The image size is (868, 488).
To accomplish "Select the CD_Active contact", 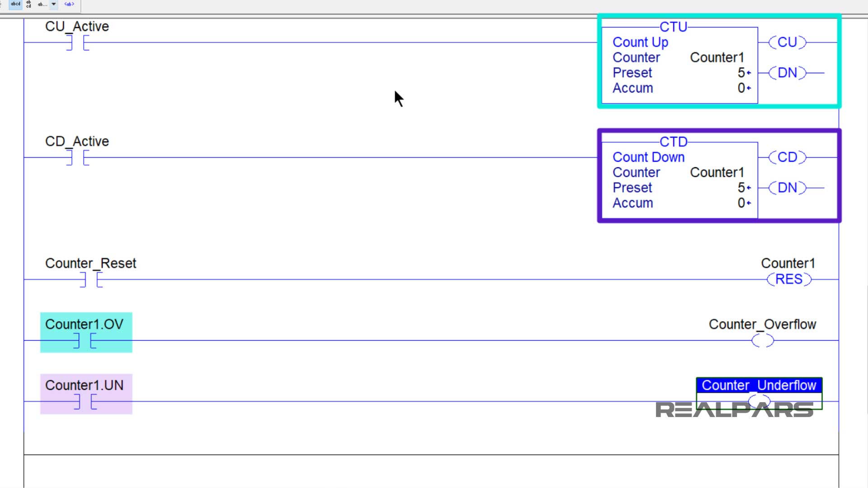I will [x=77, y=158].
